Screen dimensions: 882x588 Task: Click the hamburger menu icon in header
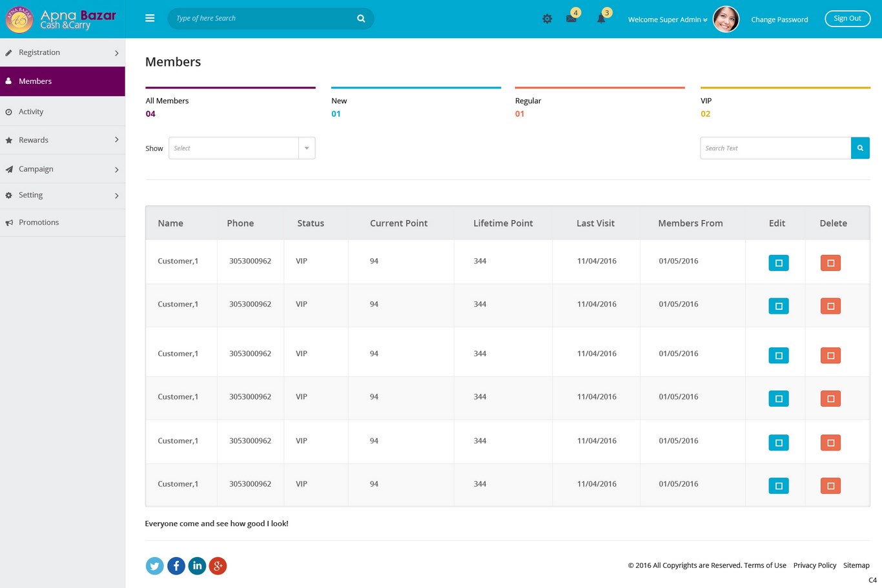coord(150,18)
